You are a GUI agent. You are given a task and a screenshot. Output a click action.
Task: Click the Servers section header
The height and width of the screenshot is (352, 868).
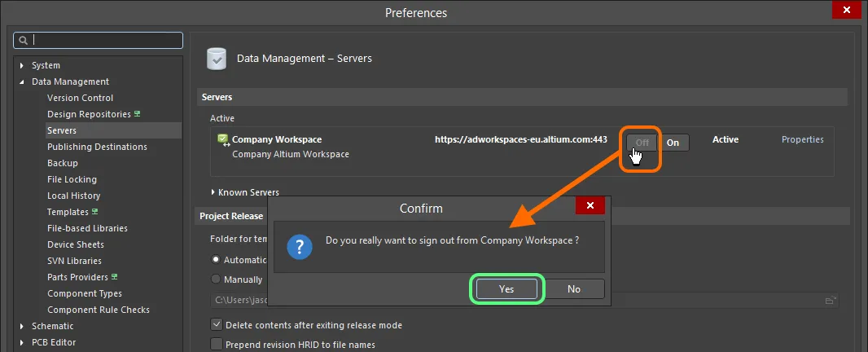[522, 97]
